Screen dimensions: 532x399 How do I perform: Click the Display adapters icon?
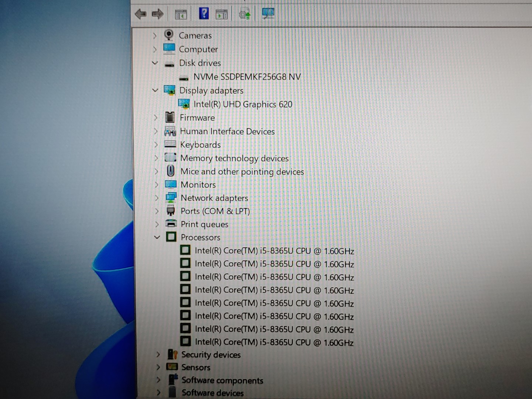pyautogui.click(x=170, y=90)
